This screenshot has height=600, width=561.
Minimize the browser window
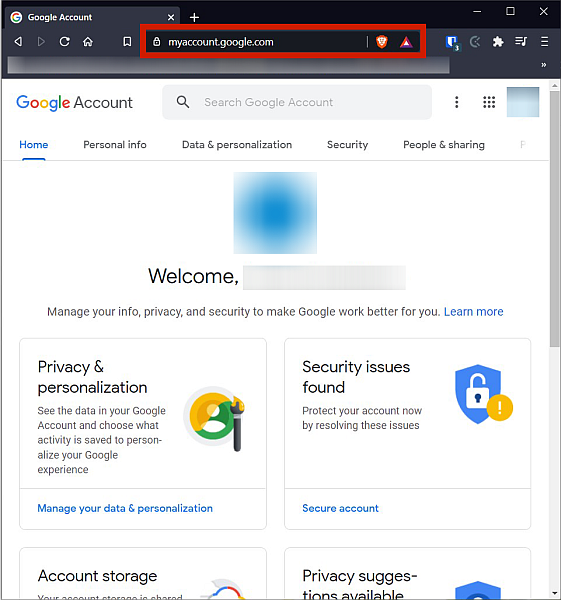[477, 11]
